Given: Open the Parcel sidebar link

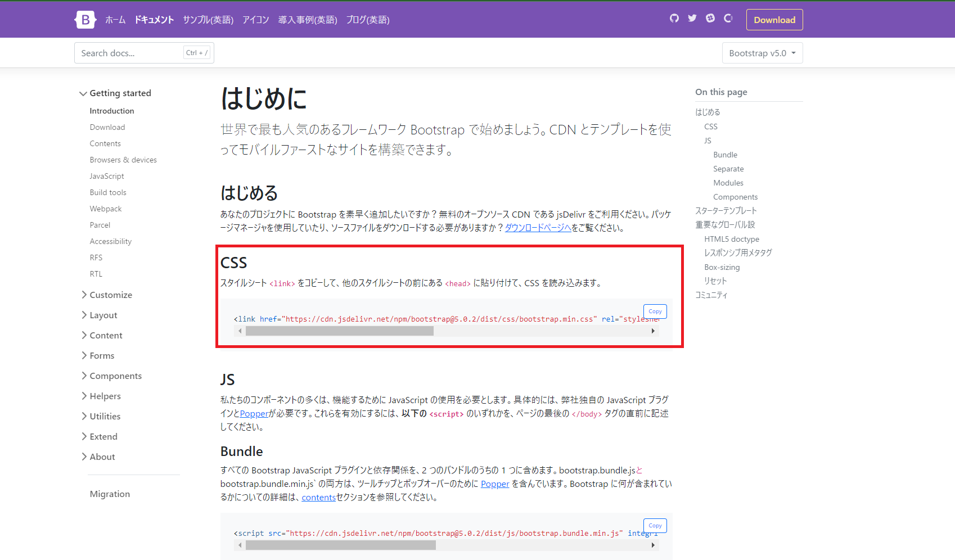Looking at the screenshot, I should pos(100,225).
